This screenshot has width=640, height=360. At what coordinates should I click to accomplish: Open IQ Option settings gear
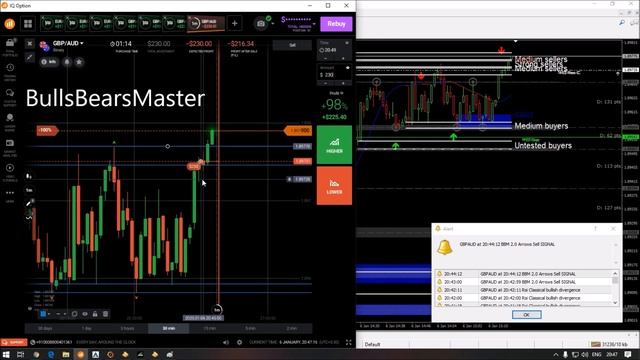click(240, 342)
